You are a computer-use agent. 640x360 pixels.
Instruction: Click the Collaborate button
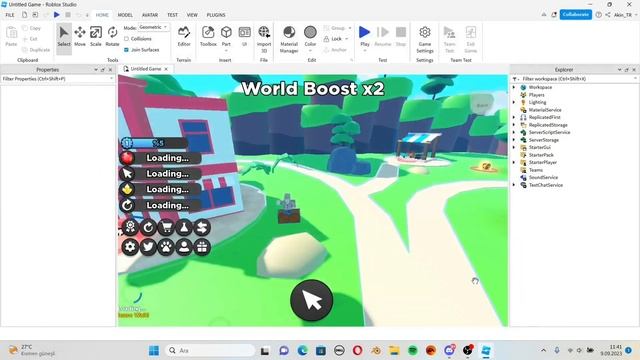tap(576, 14)
